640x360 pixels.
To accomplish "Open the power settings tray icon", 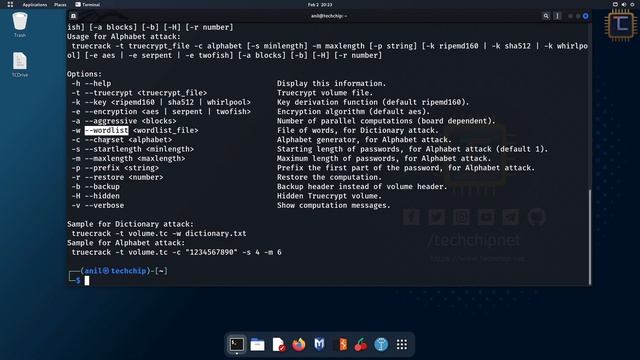I will [632, 4].
